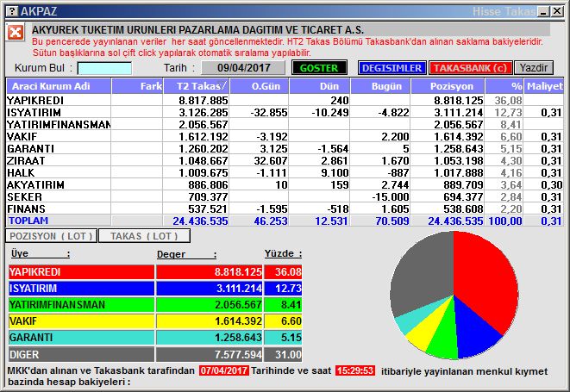This screenshot has width=570, height=392.
Task: Click the red 15:29:53 time label
Action: (x=355, y=370)
